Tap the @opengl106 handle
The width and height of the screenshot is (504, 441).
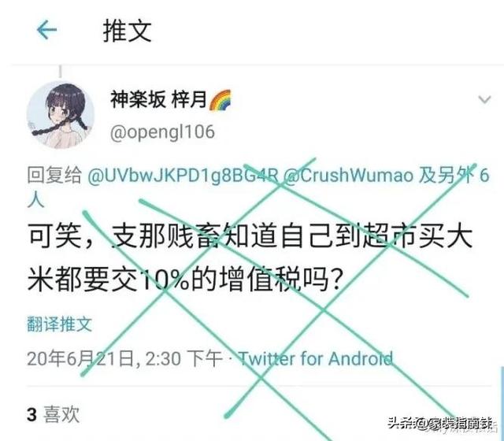162,132
